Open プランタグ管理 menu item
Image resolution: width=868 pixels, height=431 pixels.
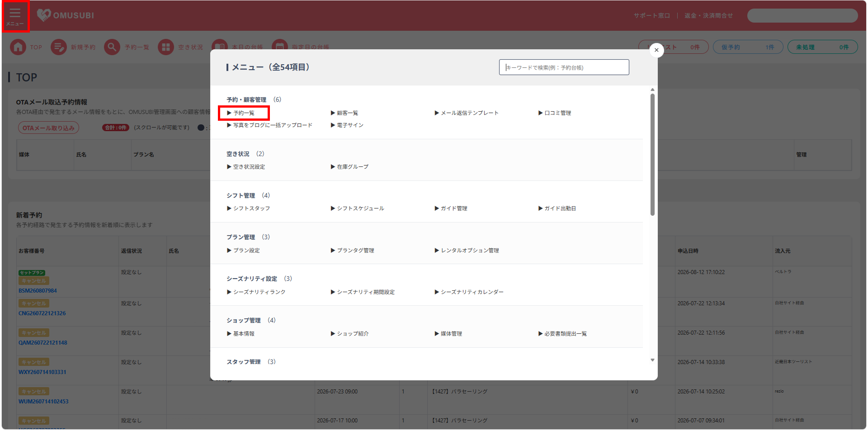(353, 251)
